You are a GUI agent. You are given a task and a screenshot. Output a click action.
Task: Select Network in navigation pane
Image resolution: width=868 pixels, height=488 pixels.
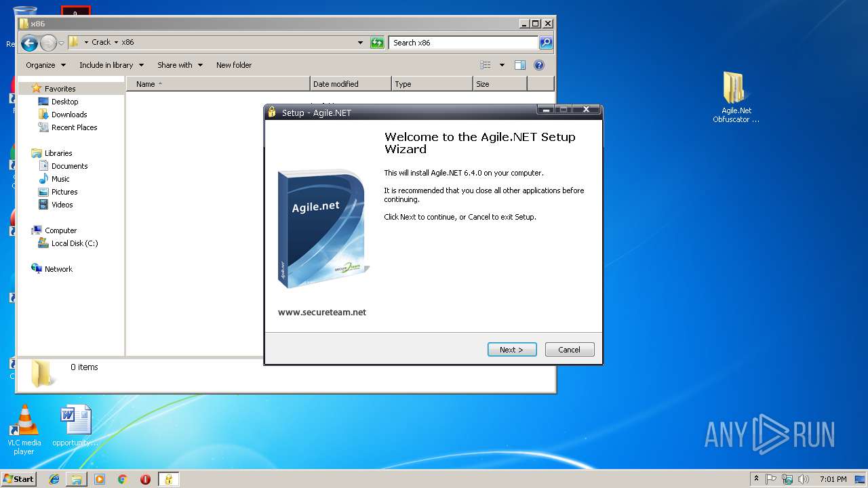point(58,269)
